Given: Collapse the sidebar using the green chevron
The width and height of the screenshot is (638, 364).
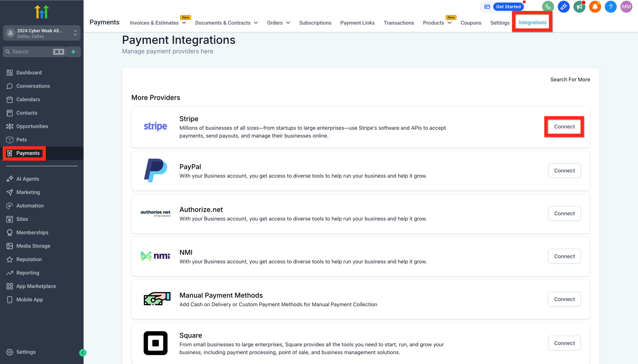Looking at the screenshot, I should [83, 353].
